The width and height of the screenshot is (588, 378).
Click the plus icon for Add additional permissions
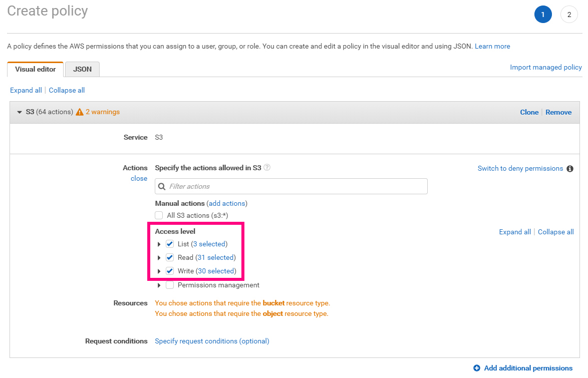tap(477, 368)
